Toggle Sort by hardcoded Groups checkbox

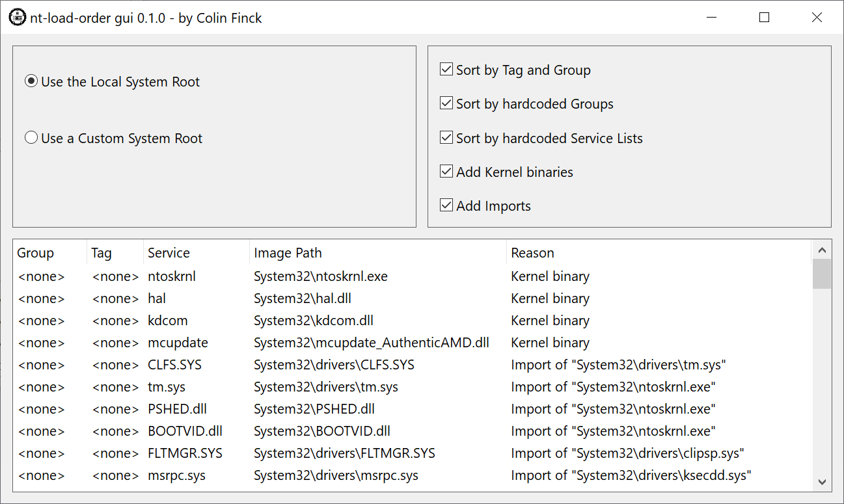point(446,103)
